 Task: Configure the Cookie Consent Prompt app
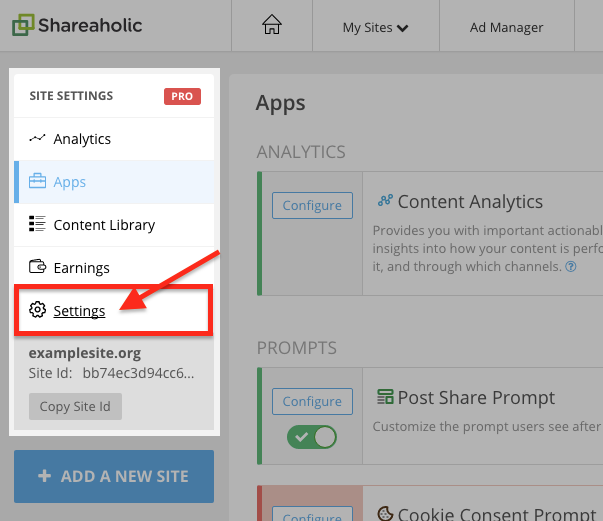pyautogui.click(x=312, y=514)
